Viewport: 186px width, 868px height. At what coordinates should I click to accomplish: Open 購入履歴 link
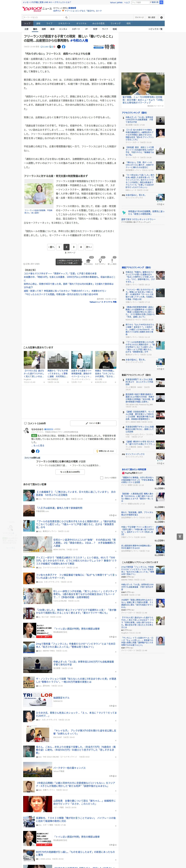pyautogui.click(x=152, y=18)
